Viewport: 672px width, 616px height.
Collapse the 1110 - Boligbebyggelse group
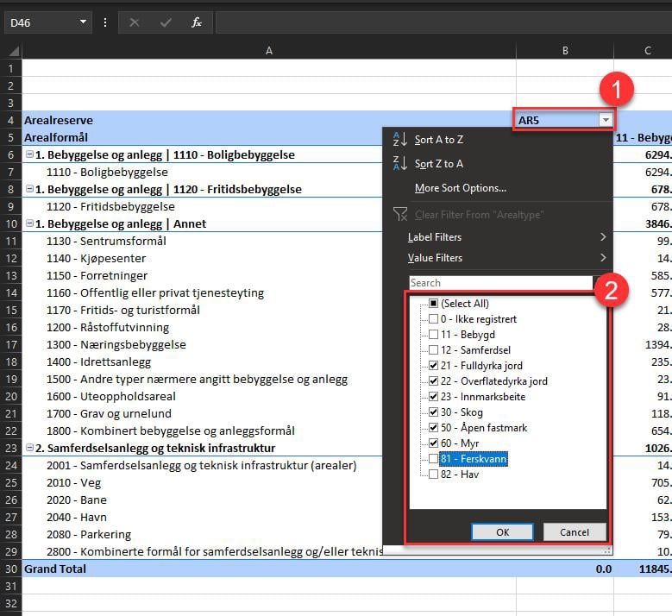pyautogui.click(x=29, y=155)
